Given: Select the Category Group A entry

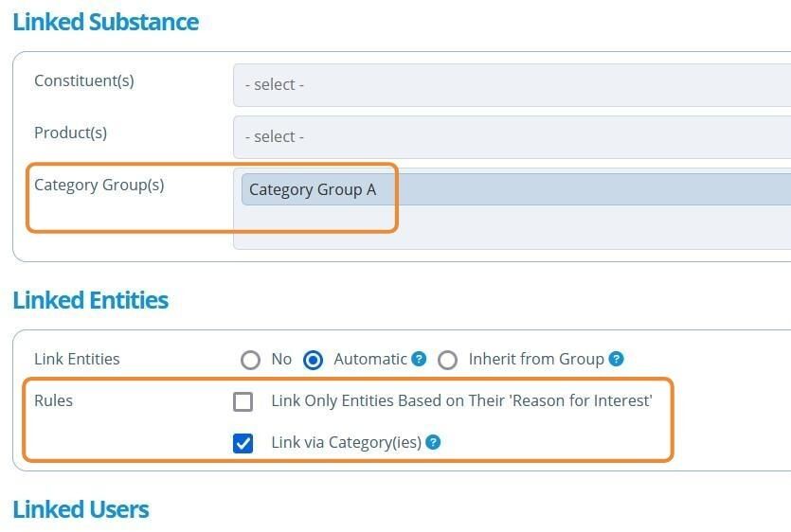Looking at the screenshot, I should [516, 189].
